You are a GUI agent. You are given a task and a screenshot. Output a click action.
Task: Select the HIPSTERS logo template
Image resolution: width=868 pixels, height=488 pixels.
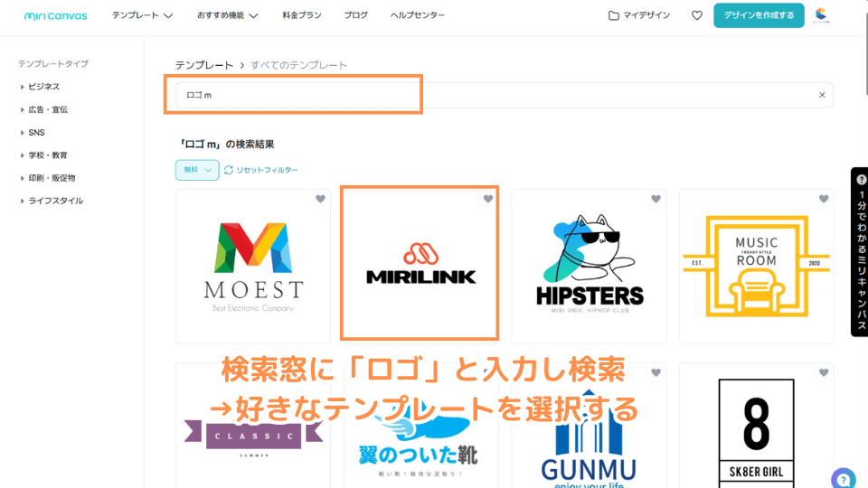pyautogui.click(x=589, y=267)
